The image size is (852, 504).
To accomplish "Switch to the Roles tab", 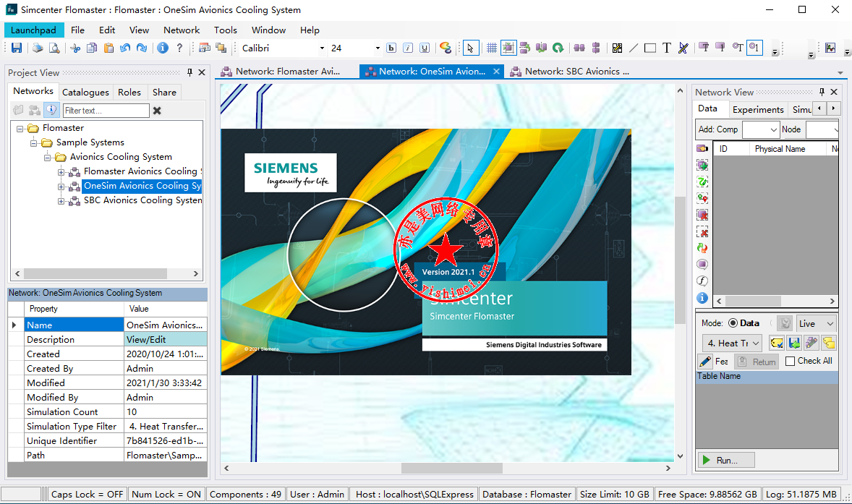I will (129, 93).
